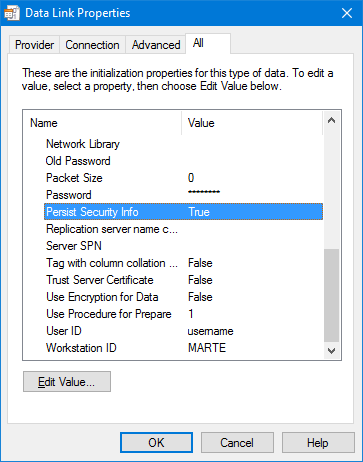Click the masked Password value
The image size is (363, 462).
pos(204,192)
